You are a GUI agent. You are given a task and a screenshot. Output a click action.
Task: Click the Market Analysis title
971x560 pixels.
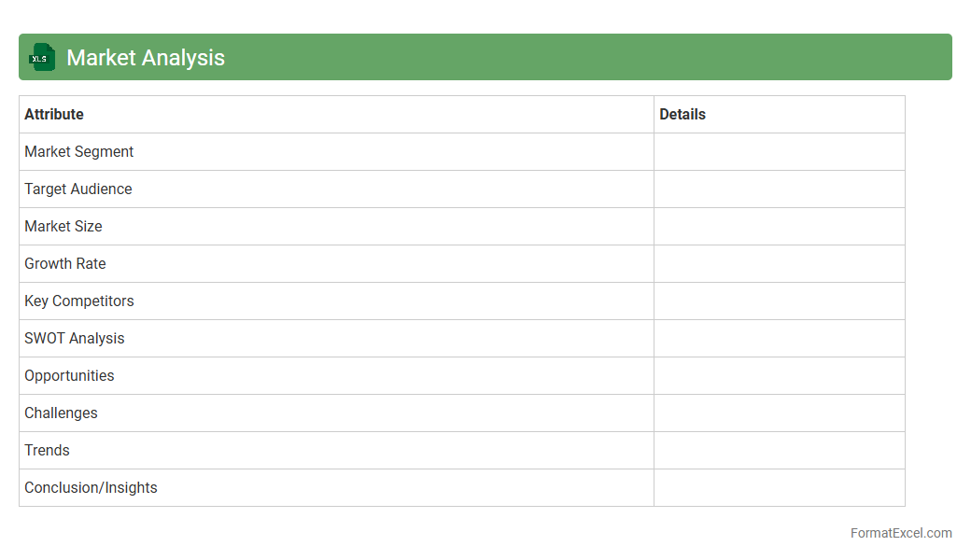(146, 58)
